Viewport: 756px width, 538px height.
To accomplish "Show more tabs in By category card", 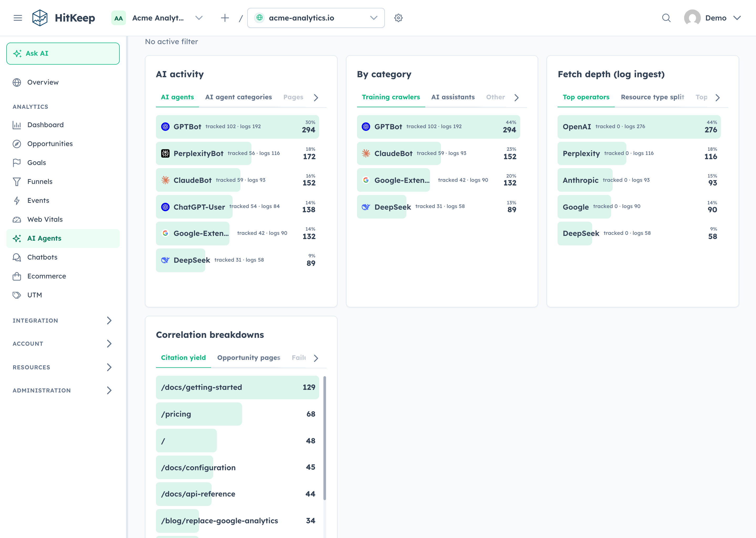I will [x=516, y=97].
